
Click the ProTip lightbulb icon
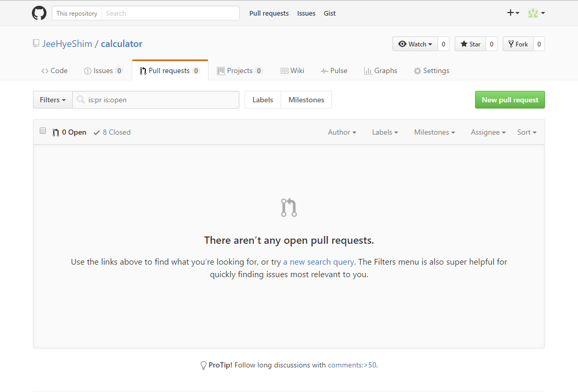click(203, 365)
